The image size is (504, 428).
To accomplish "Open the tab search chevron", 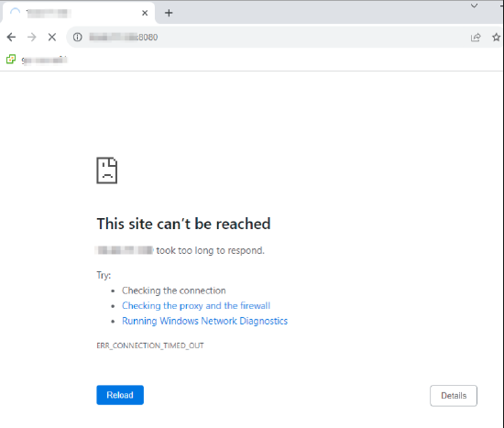I will (474, 5).
